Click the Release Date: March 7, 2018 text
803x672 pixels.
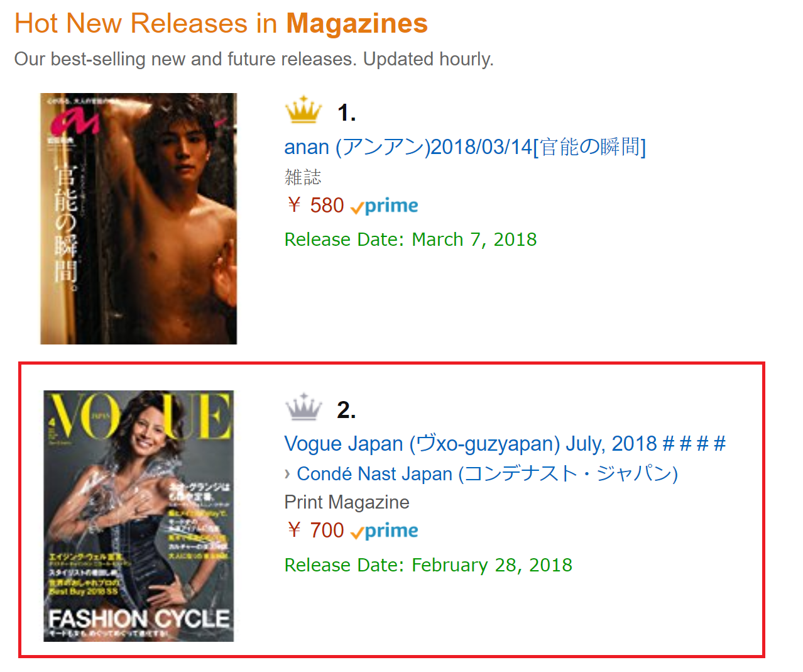coord(410,240)
